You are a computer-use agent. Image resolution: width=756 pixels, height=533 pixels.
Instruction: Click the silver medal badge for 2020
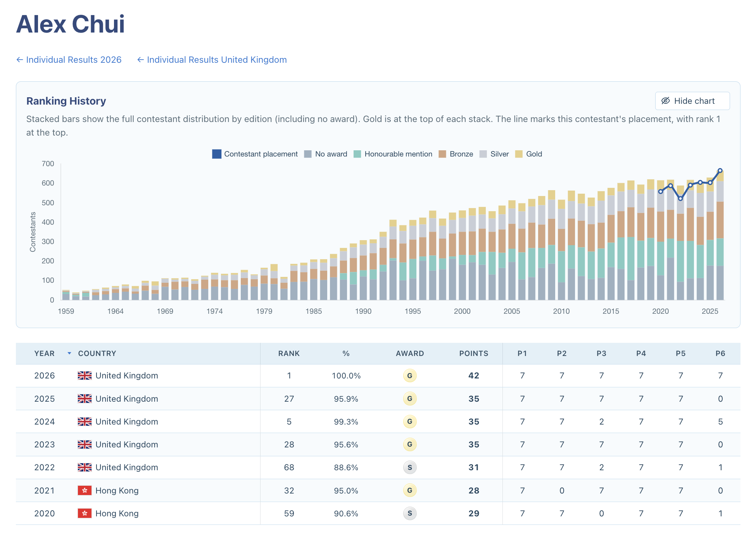[410, 513]
